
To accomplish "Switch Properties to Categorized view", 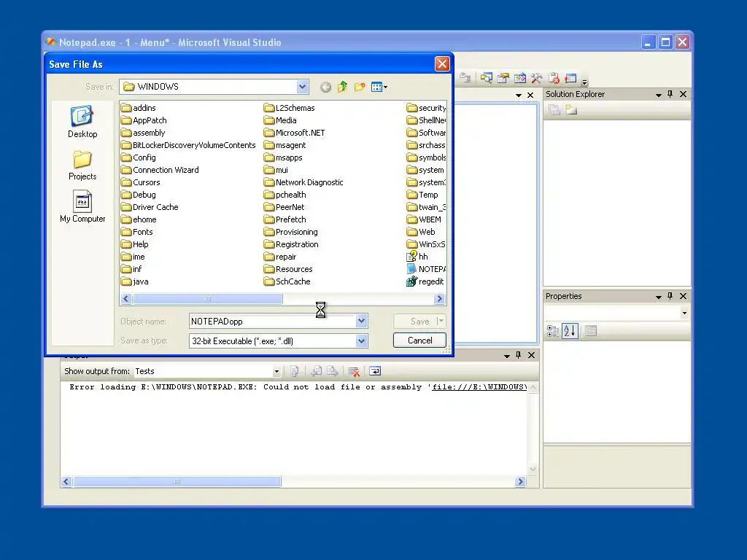I will pos(553,331).
